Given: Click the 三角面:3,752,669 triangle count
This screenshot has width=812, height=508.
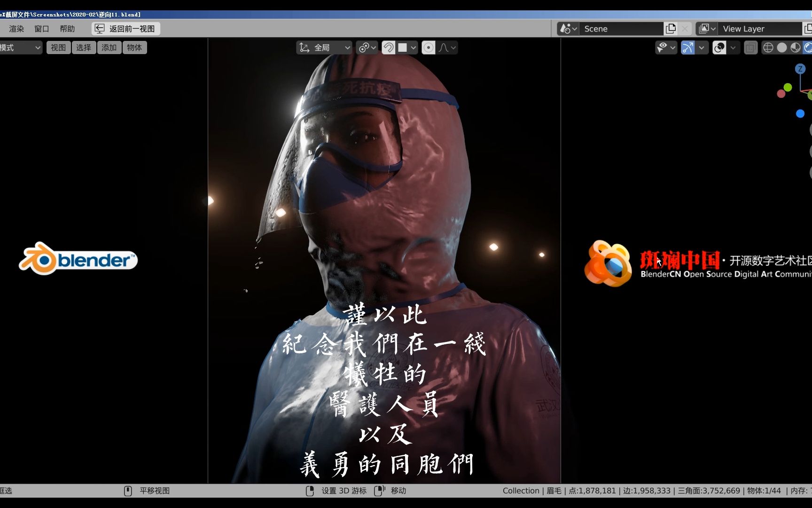Looking at the screenshot, I should pyautogui.click(x=709, y=491).
